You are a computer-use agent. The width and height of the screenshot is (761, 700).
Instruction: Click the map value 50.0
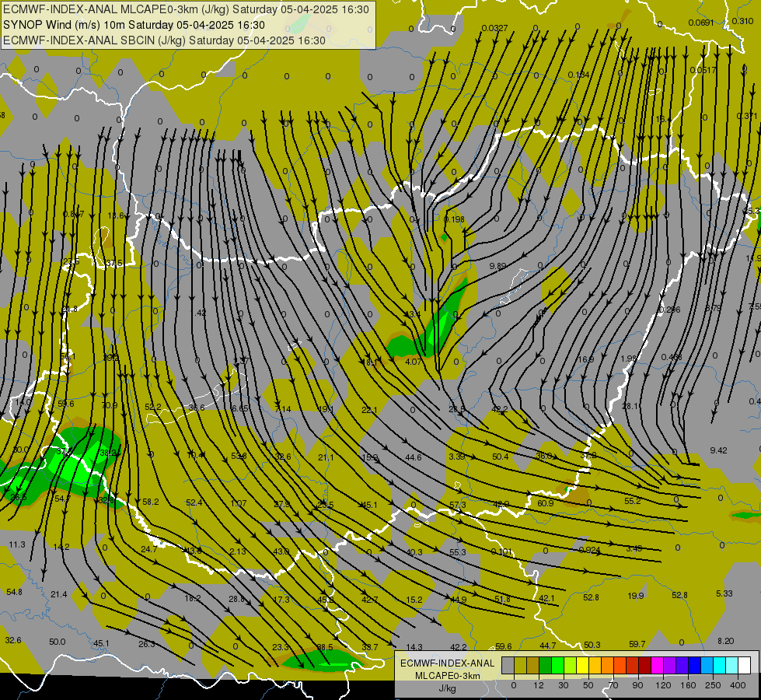(x=57, y=642)
